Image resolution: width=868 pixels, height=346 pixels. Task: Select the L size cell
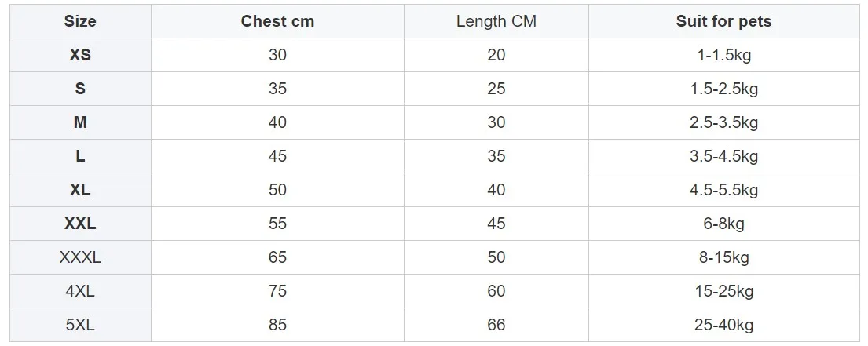click(80, 156)
